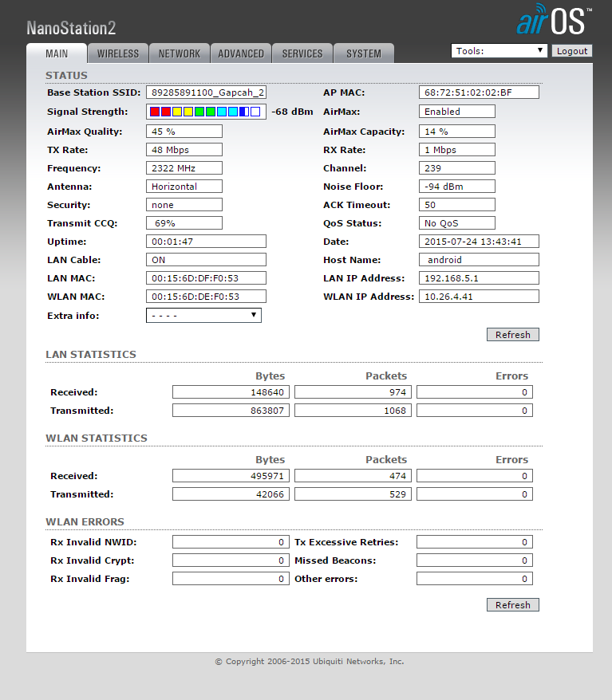Expand the Tools dropdown
Image resolution: width=612 pixels, height=700 pixels.
coord(499,50)
